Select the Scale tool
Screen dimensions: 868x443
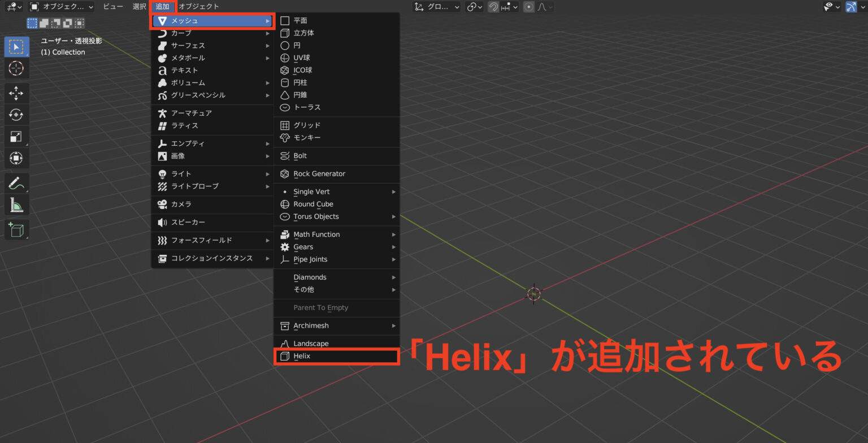16,136
